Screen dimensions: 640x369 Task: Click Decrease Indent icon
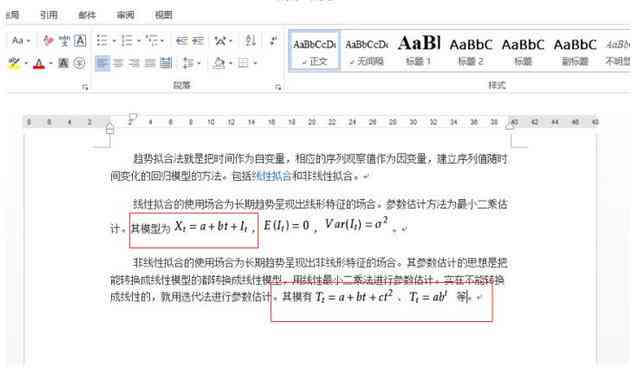[x=182, y=40]
